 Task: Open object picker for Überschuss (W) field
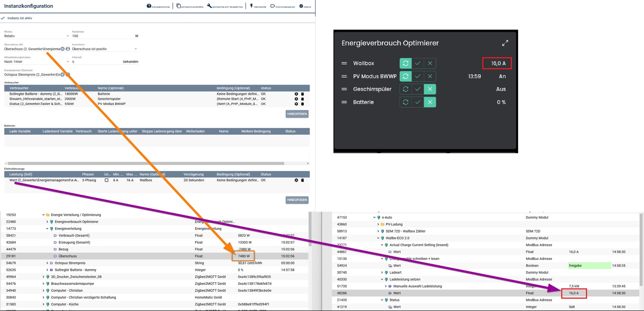click(x=68, y=49)
